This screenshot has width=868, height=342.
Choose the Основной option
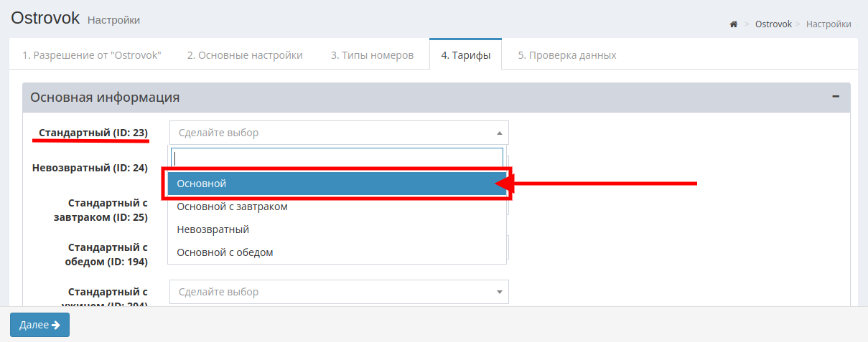(335, 184)
